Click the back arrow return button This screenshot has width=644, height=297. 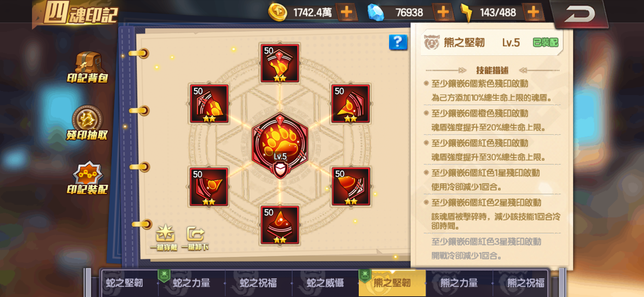579,14
